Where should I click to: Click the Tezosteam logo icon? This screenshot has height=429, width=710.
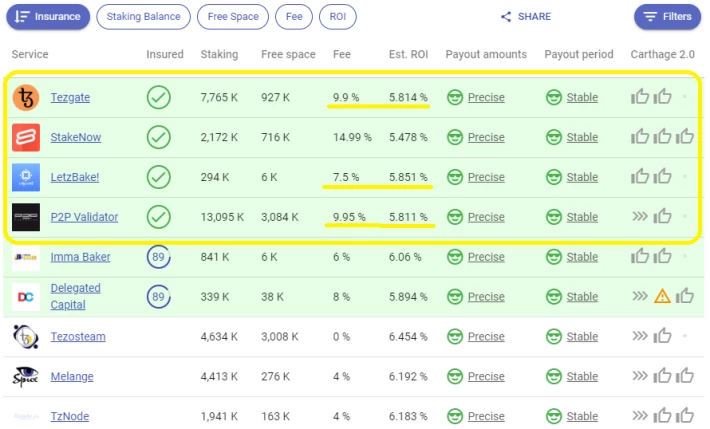click(x=26, y=337)
